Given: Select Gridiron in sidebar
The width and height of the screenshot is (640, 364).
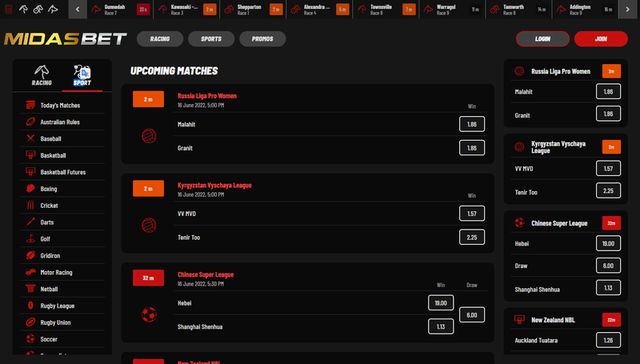Looking at the screenshot, I should (x=62, y=256).
